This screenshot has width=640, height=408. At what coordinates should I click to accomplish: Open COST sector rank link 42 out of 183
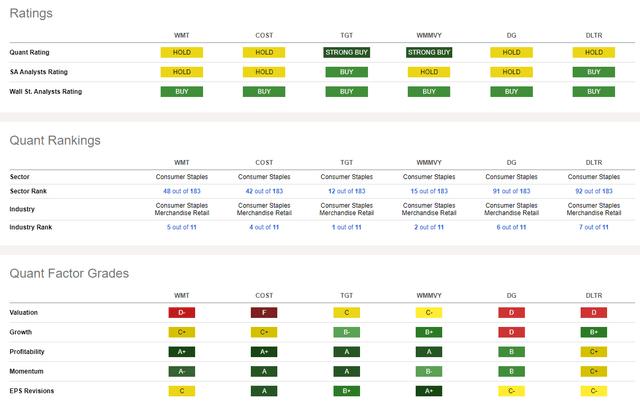point(264,191)
